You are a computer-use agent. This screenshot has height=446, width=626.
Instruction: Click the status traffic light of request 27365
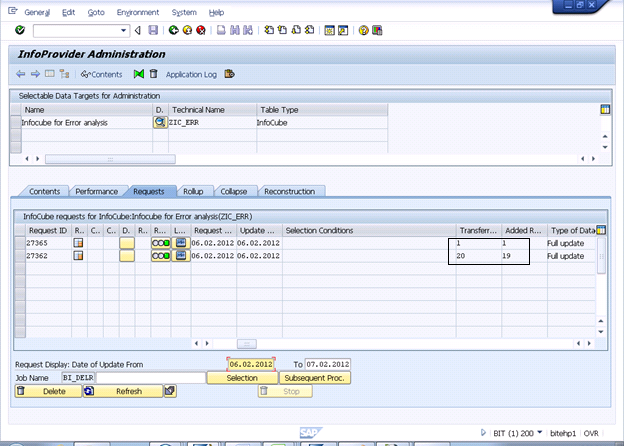161,243
